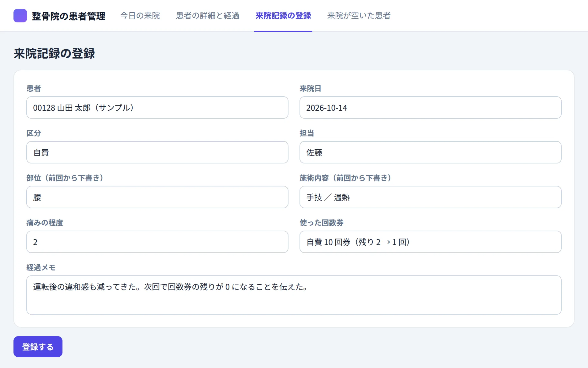Screen dimensions: 588x368
Task: Click the 区分 field label
Action: click(34, 133)
